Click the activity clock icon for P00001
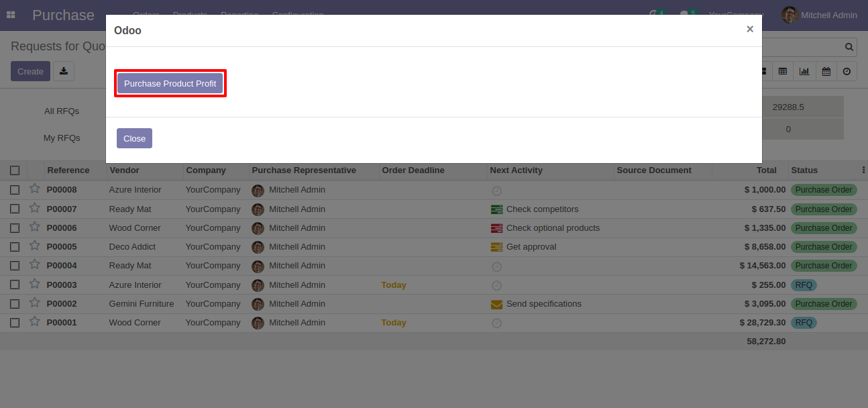Screen dimensions: 868x408 click(496, 323)
